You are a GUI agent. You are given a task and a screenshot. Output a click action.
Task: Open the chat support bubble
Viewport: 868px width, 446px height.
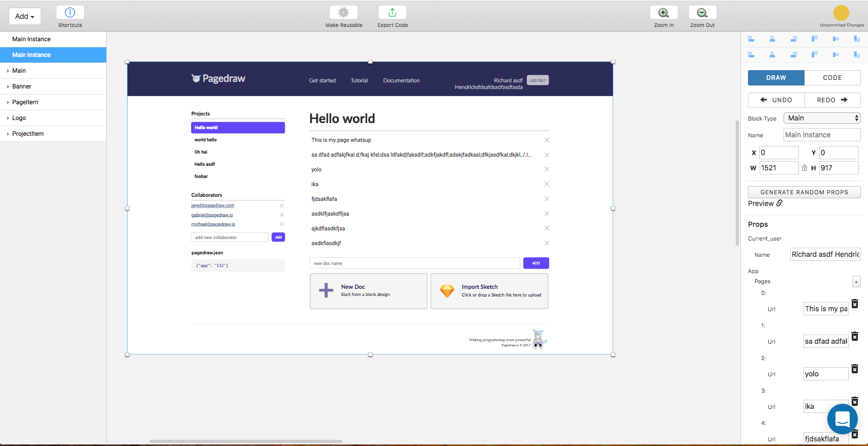click(x=842, y=419)
